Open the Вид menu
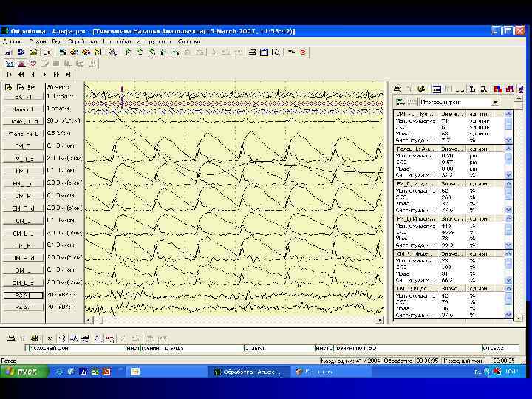Image resolution: width=532 pixels, height=399 pixels. [x=57, y=42]
